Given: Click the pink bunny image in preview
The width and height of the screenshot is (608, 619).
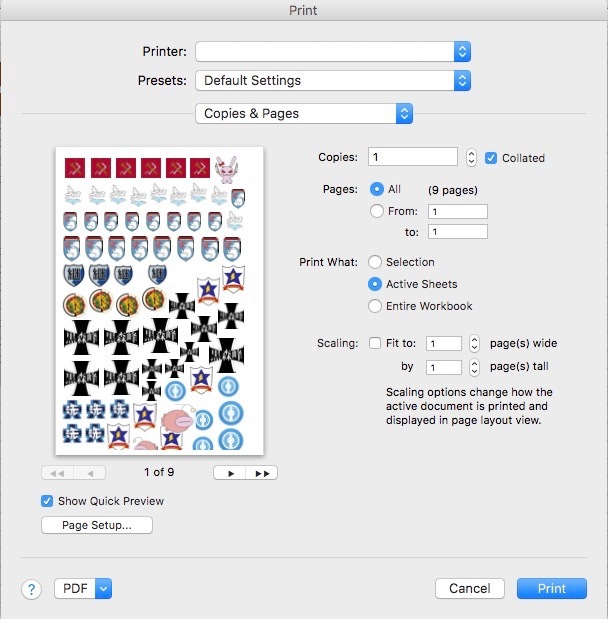Looking at the screenshot, I should point(226,169).
